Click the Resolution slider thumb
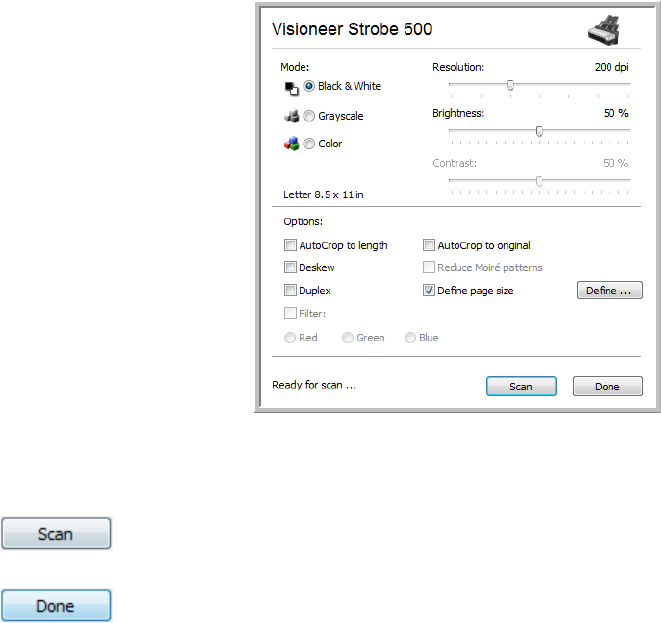The height and width of the screenshot is (623, 661). click(x=511, y=86)
